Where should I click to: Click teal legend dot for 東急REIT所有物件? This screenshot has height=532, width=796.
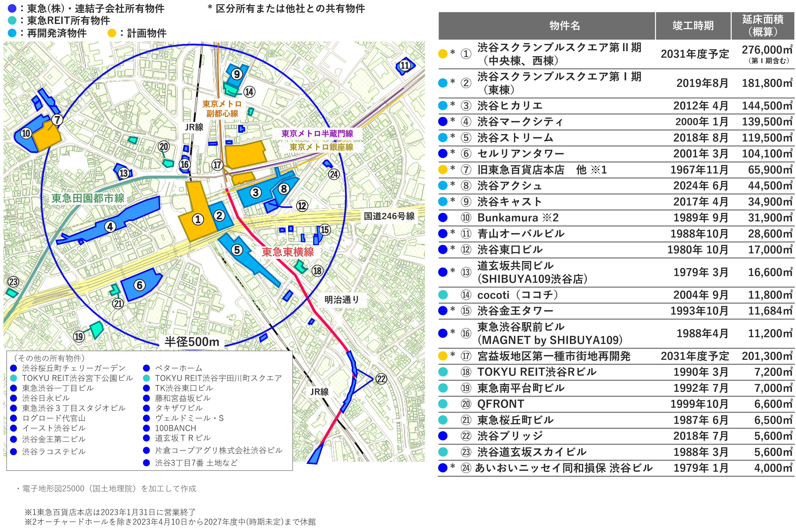point(12,21)
